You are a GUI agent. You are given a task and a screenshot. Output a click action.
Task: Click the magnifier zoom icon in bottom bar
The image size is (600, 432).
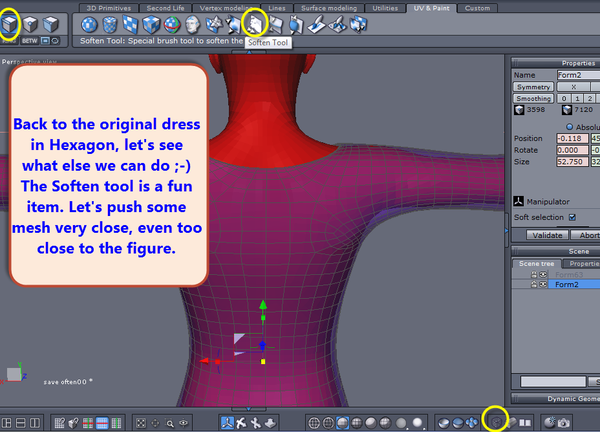tap(170, 423)
